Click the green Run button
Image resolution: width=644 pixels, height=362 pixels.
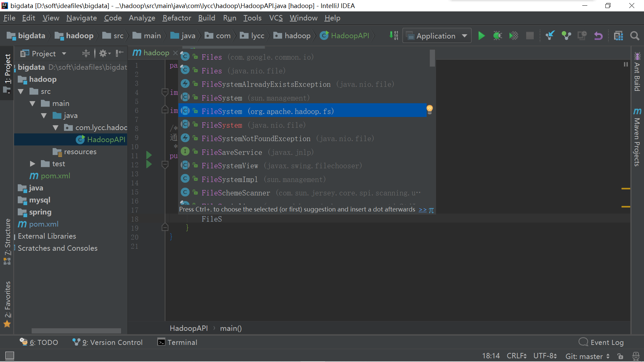tap(481, 36)
